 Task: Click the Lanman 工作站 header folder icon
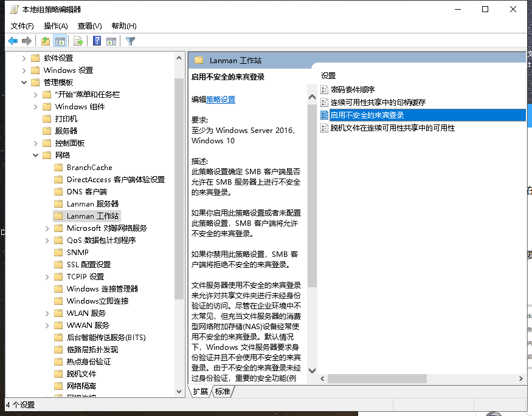pos(199,60)
